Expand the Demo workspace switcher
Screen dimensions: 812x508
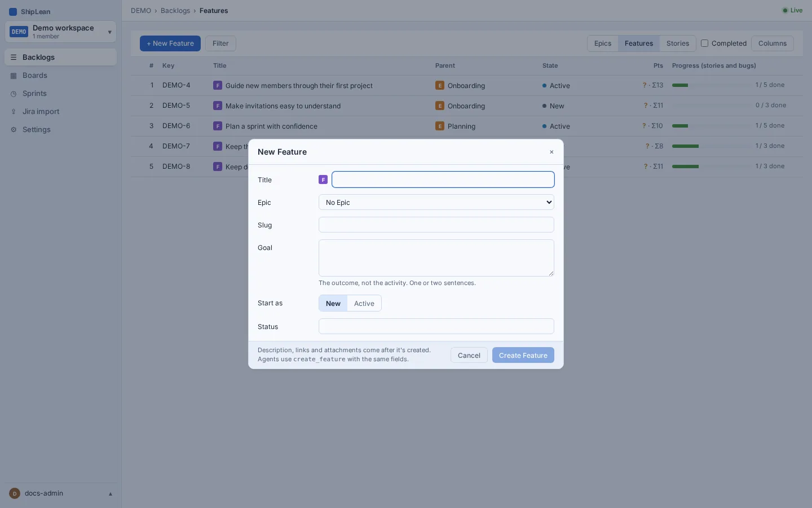pyautogui.click(x=60, y=32)
